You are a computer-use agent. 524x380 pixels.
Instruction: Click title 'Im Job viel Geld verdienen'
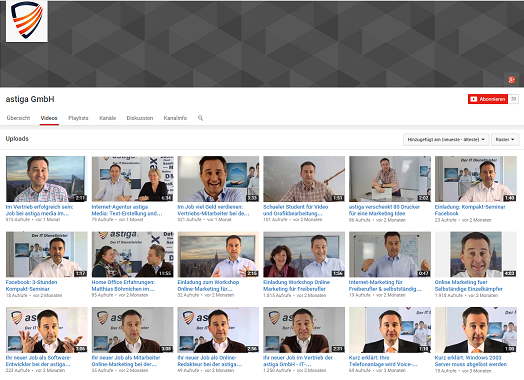coord(213,210)
